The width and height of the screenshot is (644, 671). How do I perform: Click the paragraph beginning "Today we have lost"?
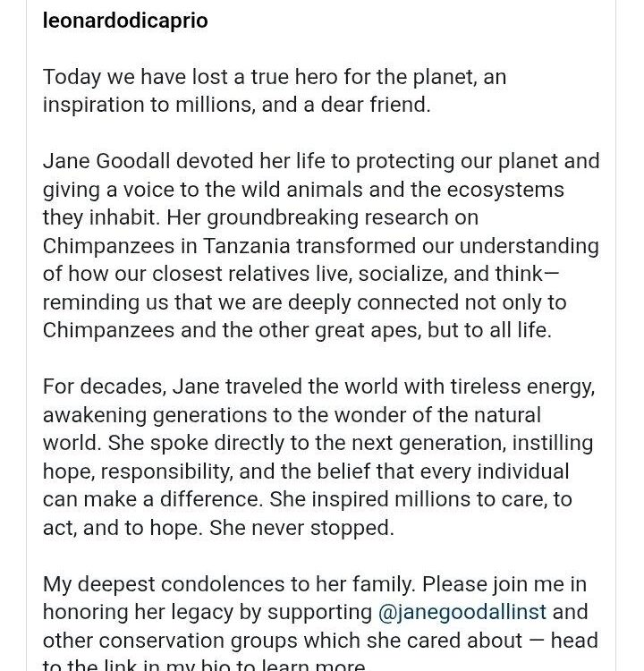(275, 90)
